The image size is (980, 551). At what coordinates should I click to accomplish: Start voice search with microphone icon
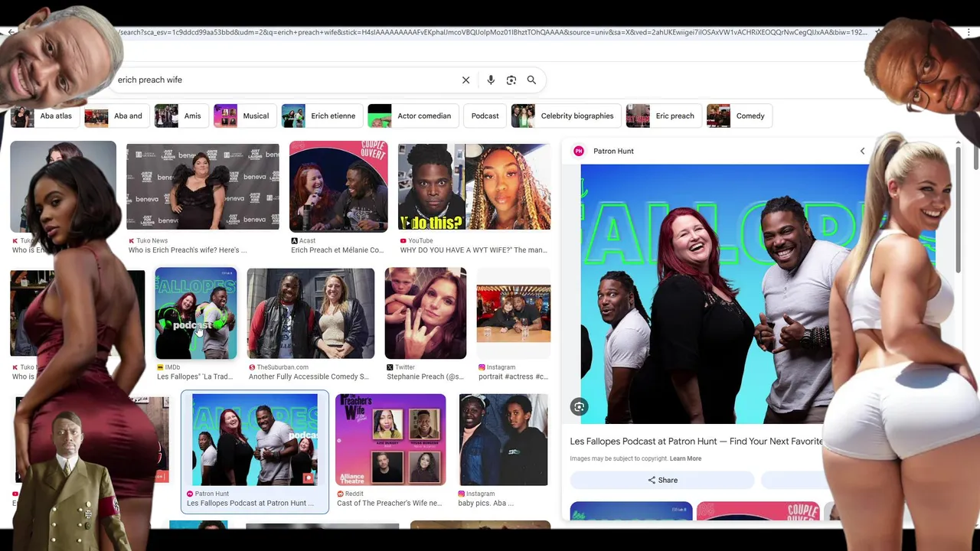click(491, 80)
